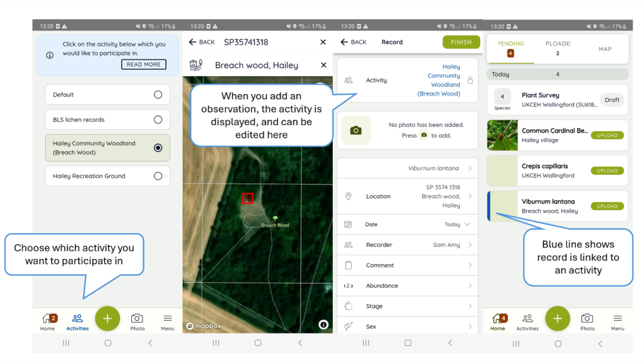
Task: Switch to the Map tab
Action: 605,48
